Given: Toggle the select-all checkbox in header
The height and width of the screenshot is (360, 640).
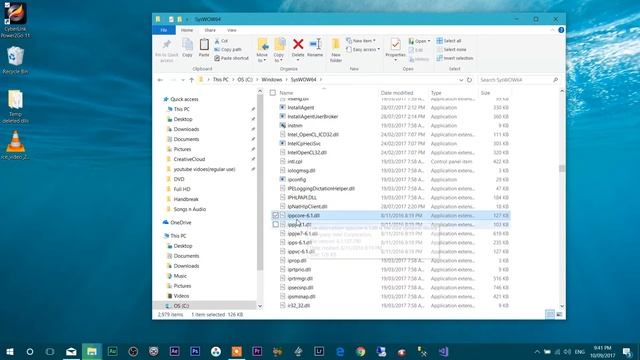Looking at the screenshot, I should [x=273, y=93].
